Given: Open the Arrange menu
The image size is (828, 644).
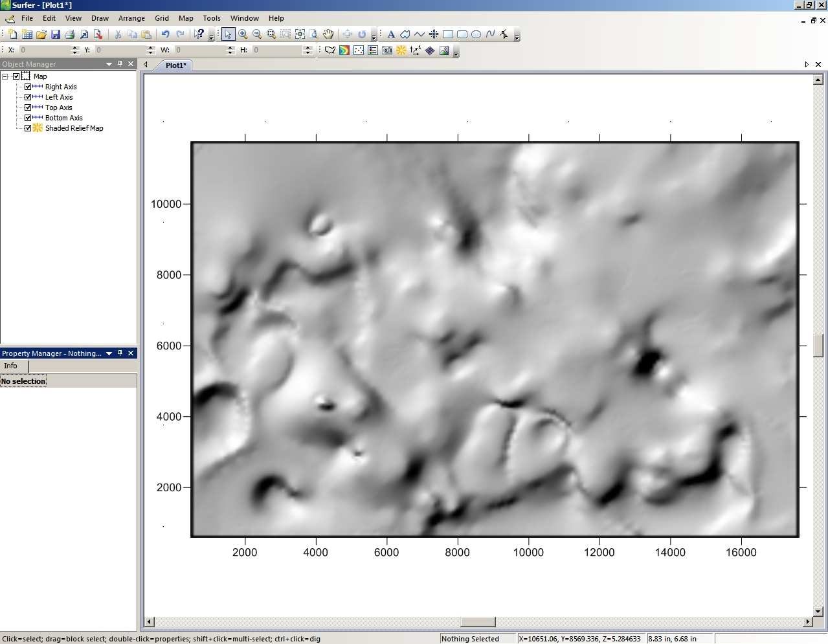Looking at the screenshot, I should (131, 18).
